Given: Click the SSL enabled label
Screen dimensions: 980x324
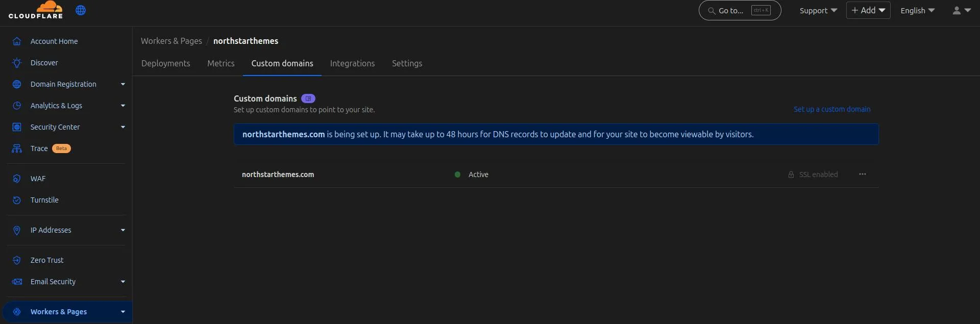Looking at the screenshot, I should pos(818,175).
